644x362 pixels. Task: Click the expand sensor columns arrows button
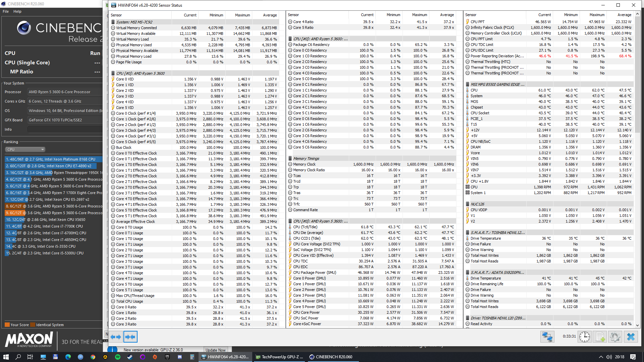point(116,337)
